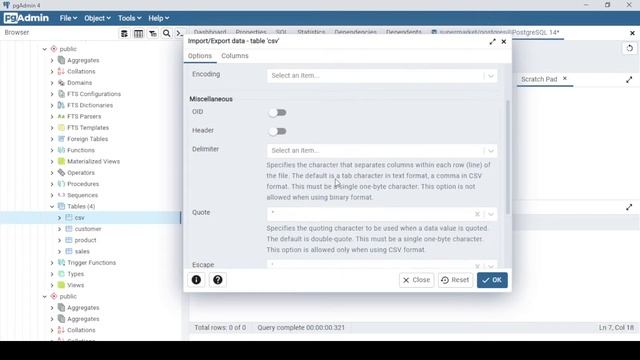This screenshot has height=360, width=640.
Task: Switch to the Columns tab in dialog
Action: pyautogui.click(x=235, y=56)
